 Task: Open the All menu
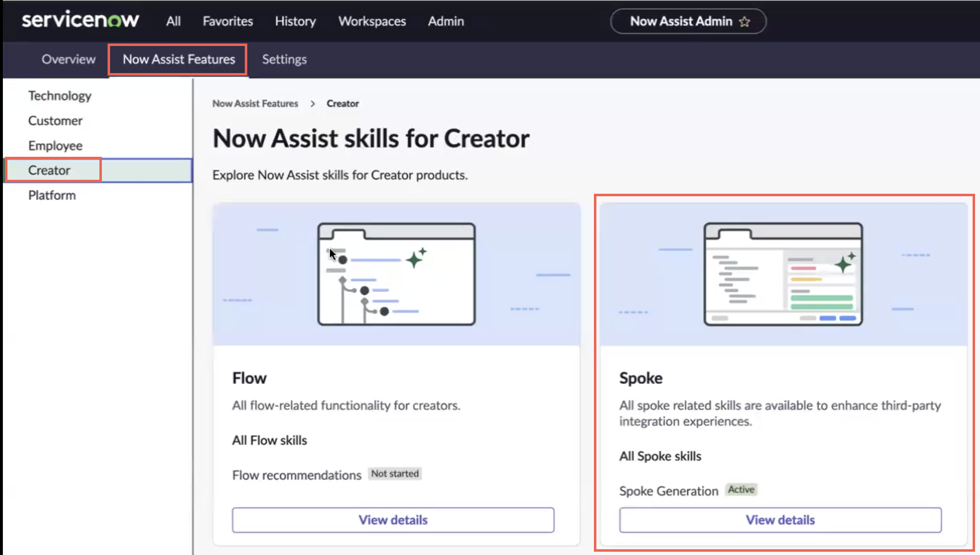pos(173,21)
